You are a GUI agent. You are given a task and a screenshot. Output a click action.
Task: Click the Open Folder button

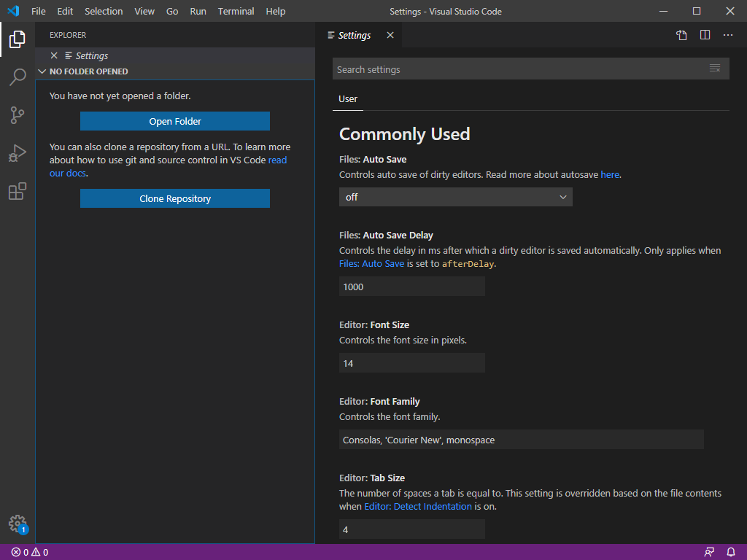coord(175,122)
